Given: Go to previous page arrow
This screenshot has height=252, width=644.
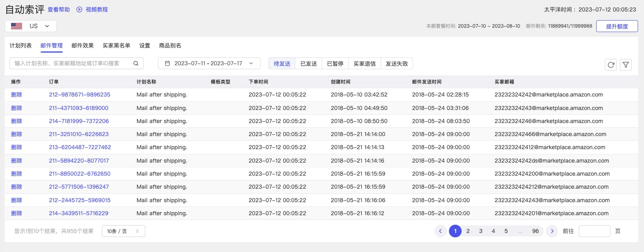Looking at the screenshot, I should pos(440,231).
